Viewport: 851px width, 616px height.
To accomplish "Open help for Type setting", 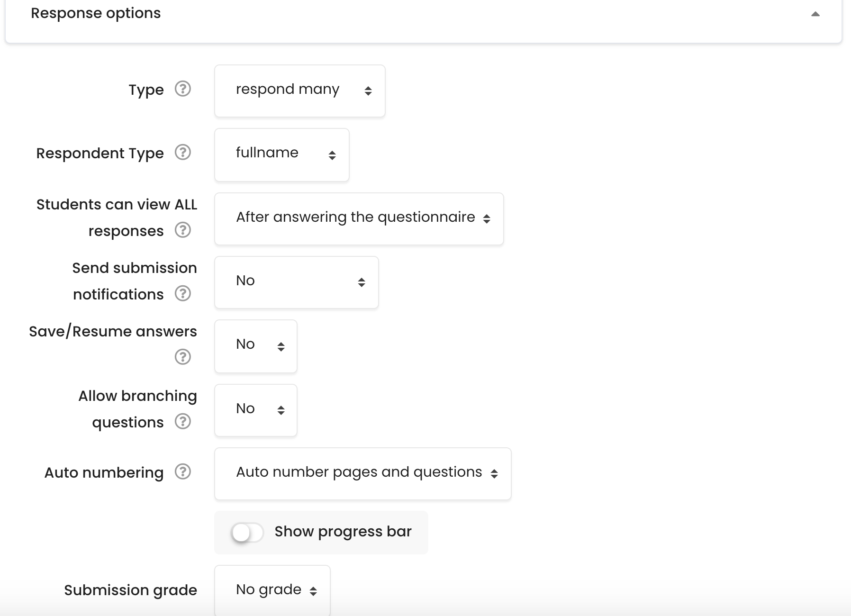I will [182, 89].
